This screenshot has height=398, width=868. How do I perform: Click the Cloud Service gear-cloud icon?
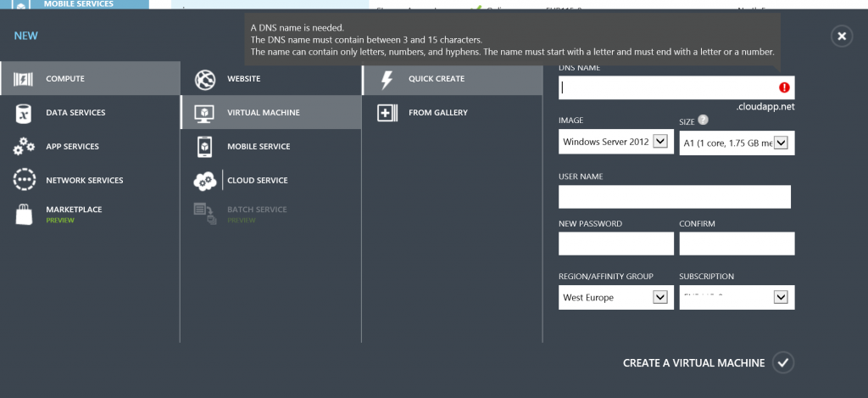pyautogui.click(x=205, y=181)
